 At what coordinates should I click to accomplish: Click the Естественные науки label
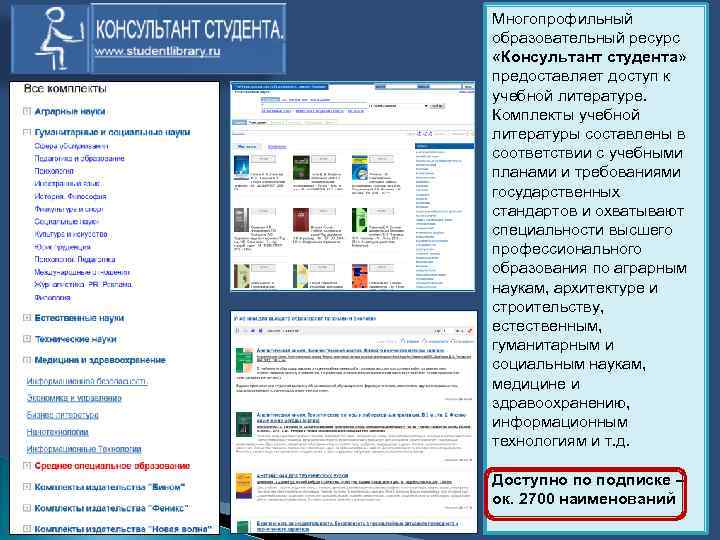point(79,318)
